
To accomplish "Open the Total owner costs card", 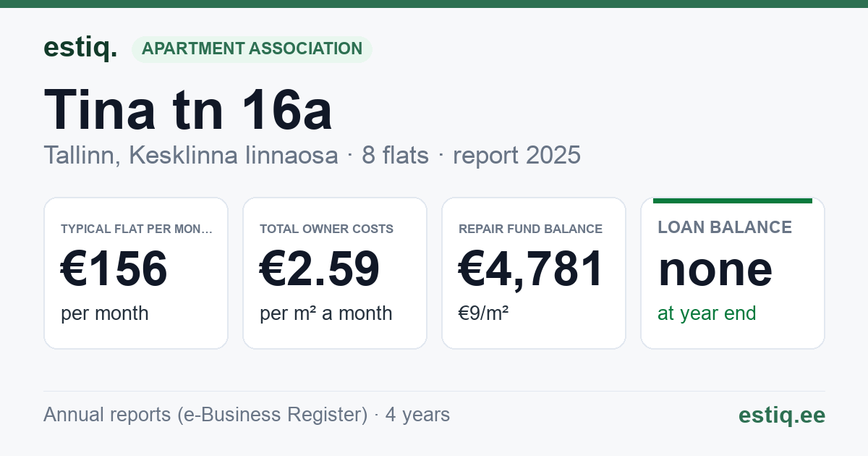I will coord(335,273).
